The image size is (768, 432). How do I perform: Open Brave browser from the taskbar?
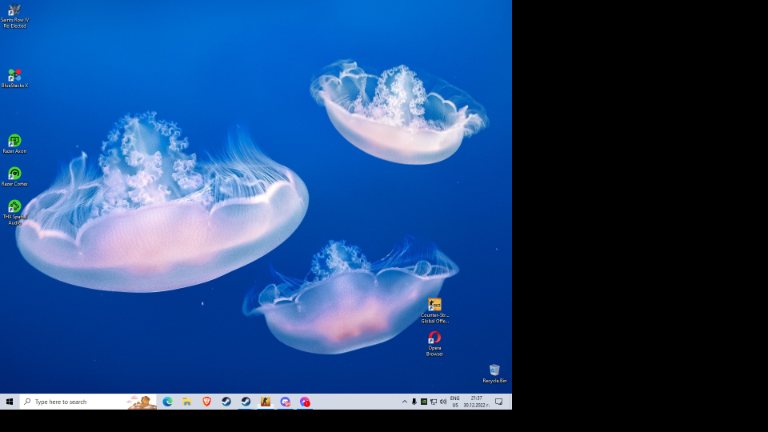pyautogui.click(x=207, y=401)
